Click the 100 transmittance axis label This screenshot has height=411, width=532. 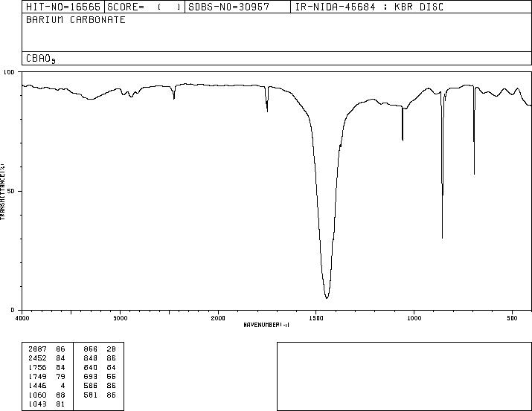click(x=9, y=72)
